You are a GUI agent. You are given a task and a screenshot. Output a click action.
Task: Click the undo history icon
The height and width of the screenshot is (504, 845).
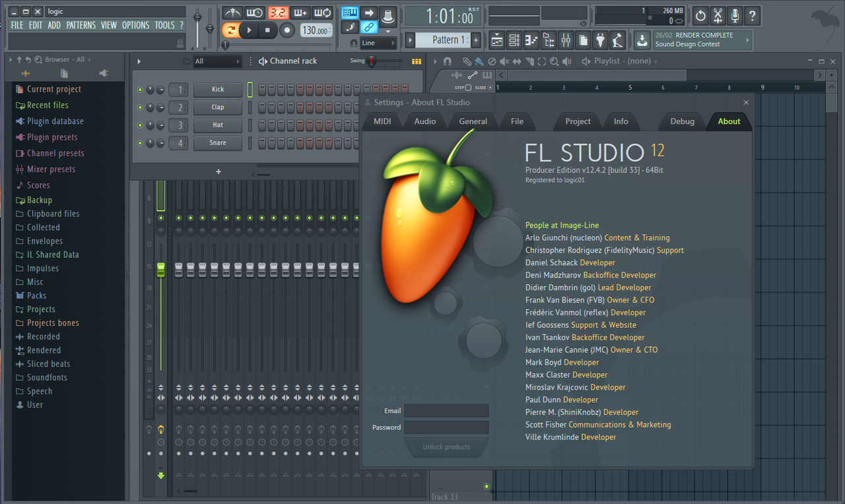[x=700, y=16]
